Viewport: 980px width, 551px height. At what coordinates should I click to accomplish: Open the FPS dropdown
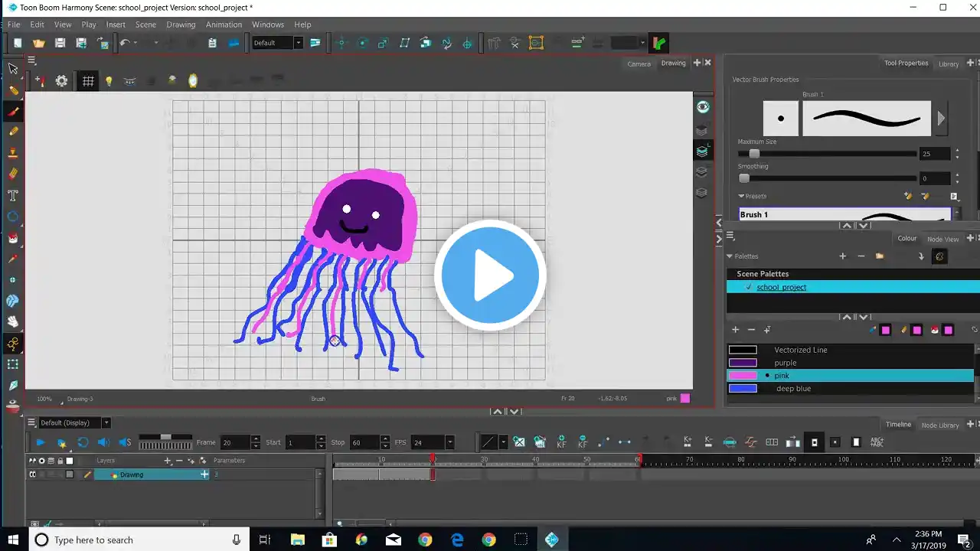pos(449,442)
